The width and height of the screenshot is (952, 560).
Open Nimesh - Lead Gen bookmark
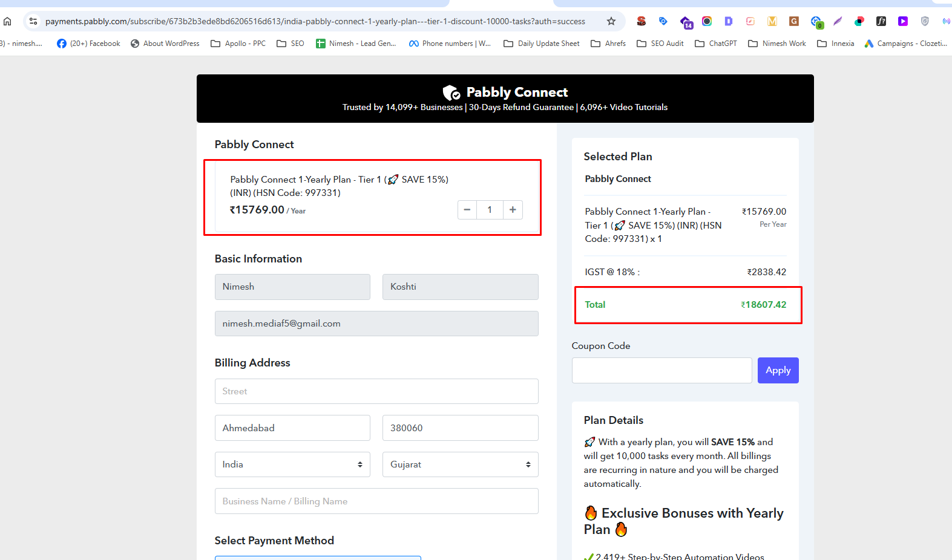click(356, 44)
